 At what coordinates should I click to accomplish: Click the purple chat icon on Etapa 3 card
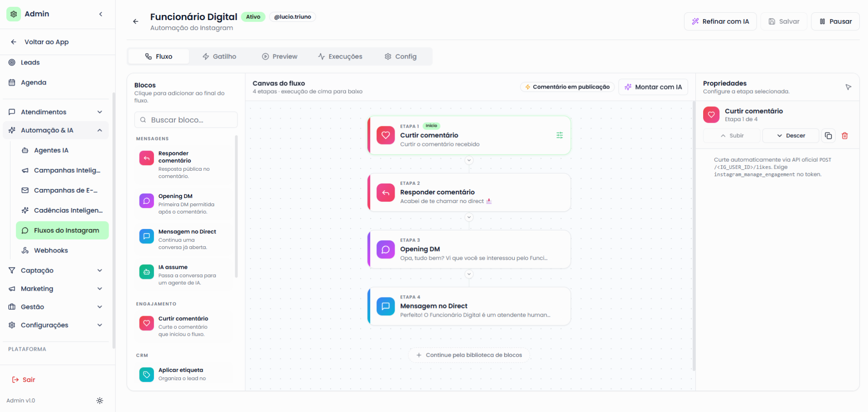[x=386, y=249]
